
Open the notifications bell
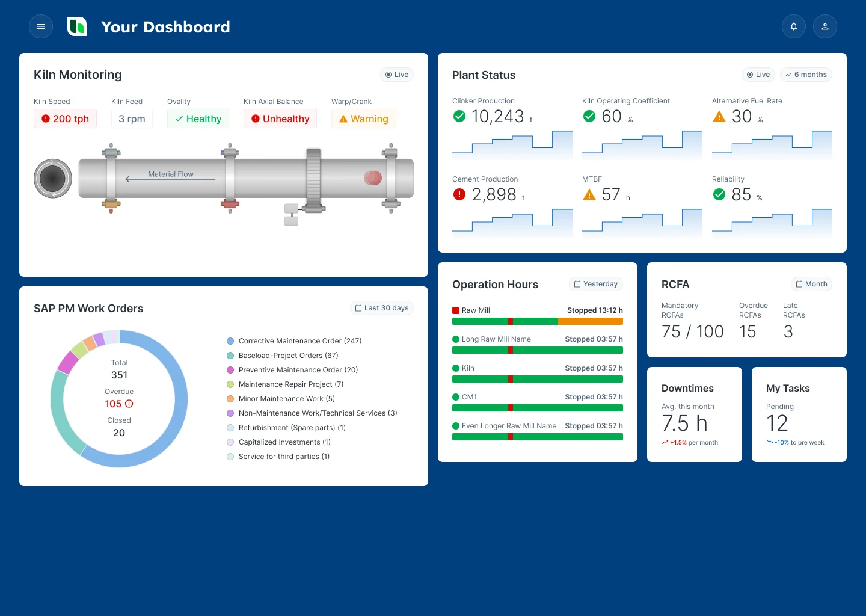coord(794,26)
